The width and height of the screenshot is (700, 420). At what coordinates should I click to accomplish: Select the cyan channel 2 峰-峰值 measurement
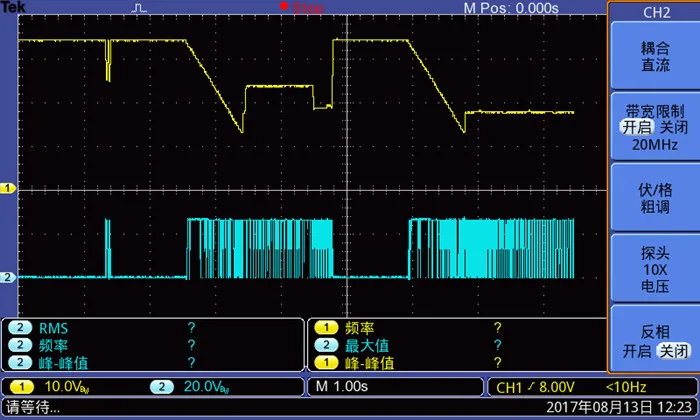tap(153, 362)
